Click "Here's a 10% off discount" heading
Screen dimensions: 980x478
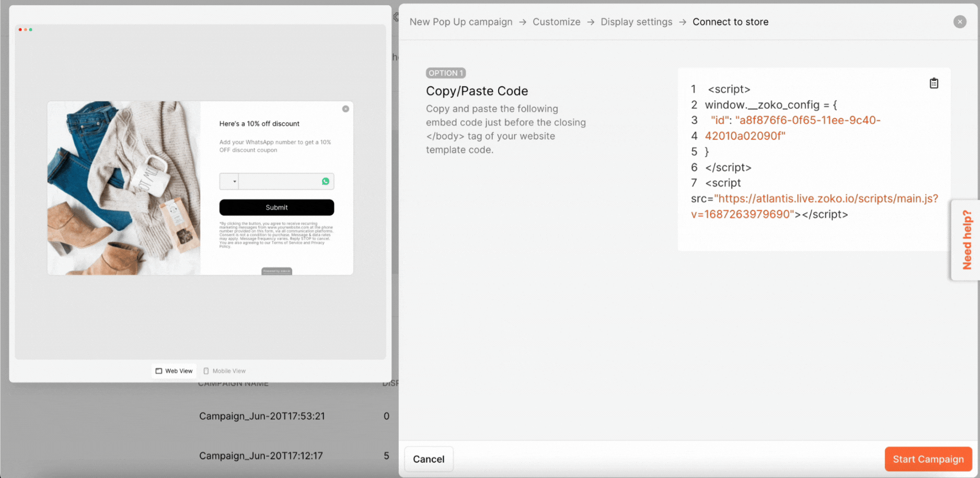259,124
